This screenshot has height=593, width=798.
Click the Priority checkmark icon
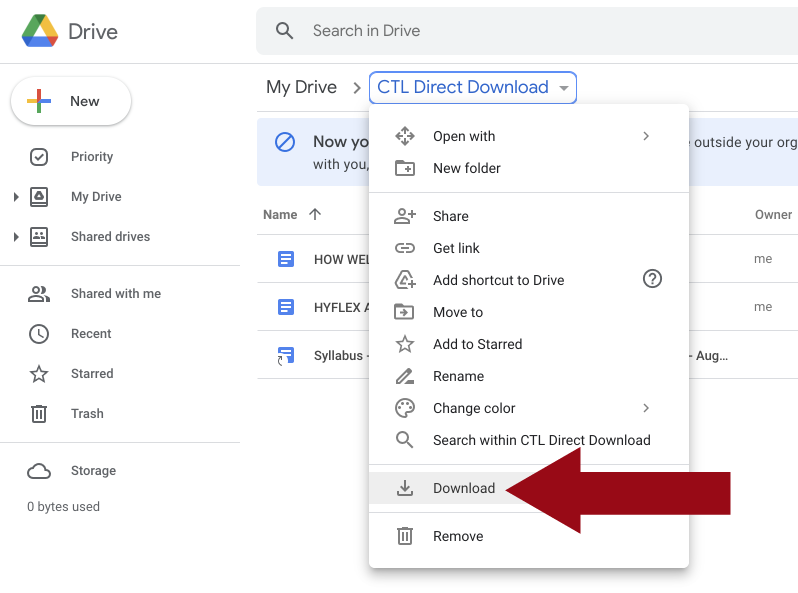coord(39,157)
